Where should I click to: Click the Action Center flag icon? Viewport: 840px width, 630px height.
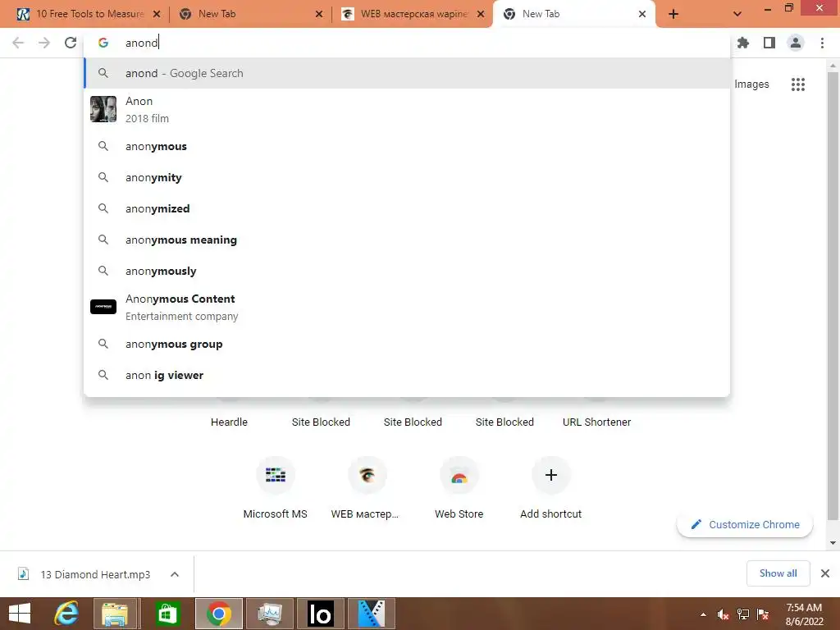pos(763,614)
